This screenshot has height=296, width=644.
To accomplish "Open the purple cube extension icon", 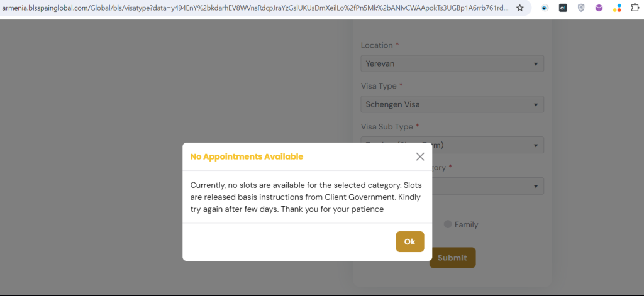I will pyautogui.click(x=599, y=8).
